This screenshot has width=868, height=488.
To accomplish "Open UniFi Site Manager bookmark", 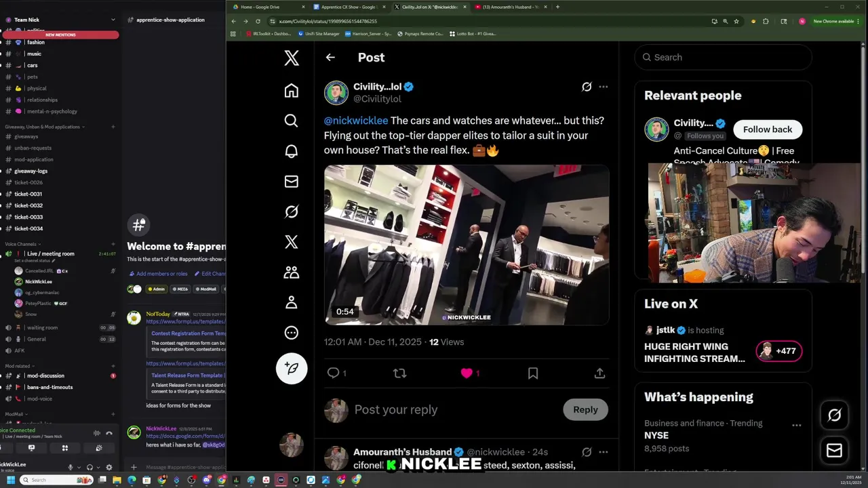I will coord(319,33).
